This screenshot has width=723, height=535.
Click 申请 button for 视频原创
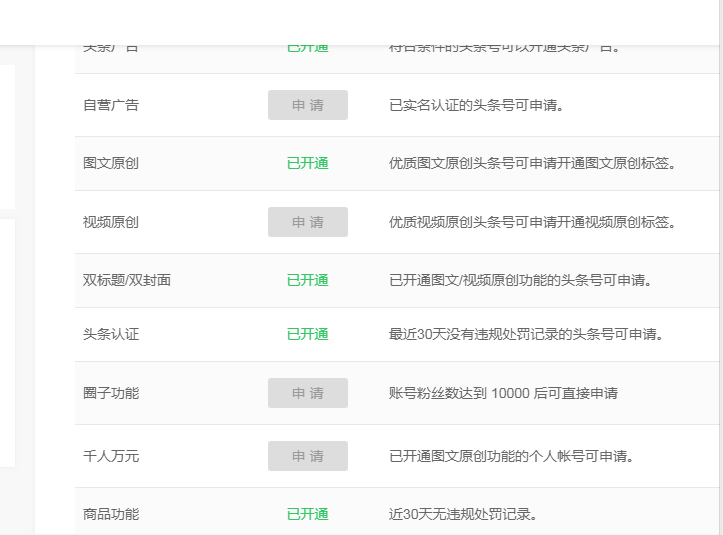308,222
